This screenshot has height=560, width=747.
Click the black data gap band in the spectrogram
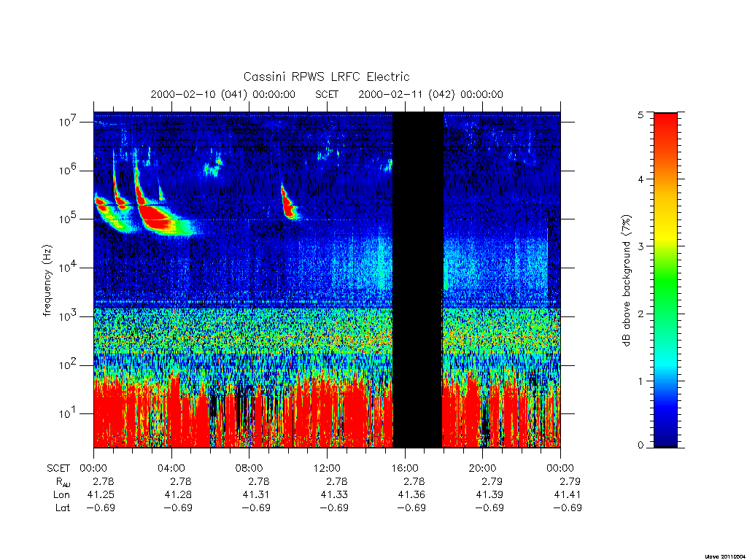click(418, 280)
